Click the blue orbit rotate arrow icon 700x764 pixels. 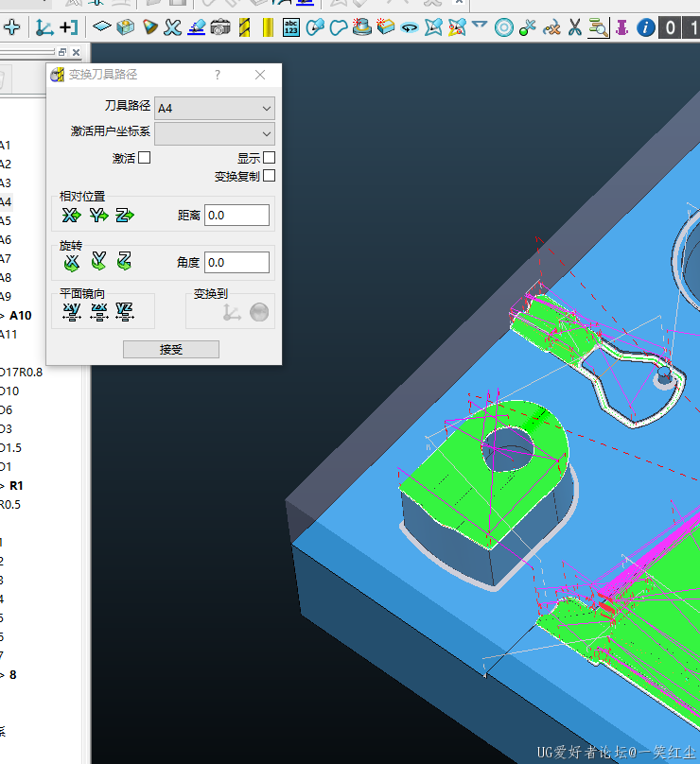point(409,27)
